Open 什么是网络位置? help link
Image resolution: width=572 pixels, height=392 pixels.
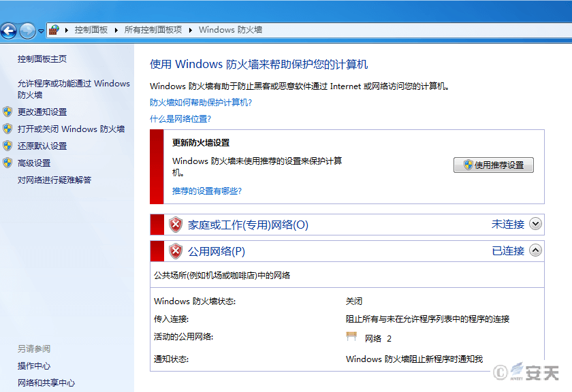click(180, 119)
